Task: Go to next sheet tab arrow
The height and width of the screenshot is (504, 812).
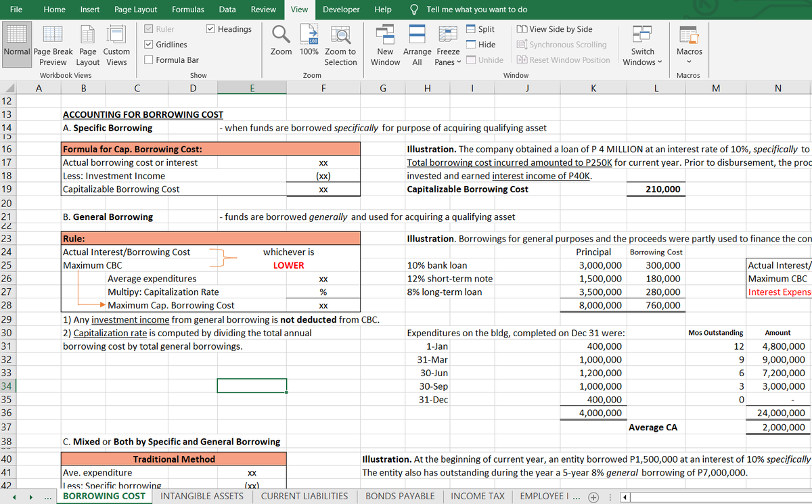Action: pos(30,496)
